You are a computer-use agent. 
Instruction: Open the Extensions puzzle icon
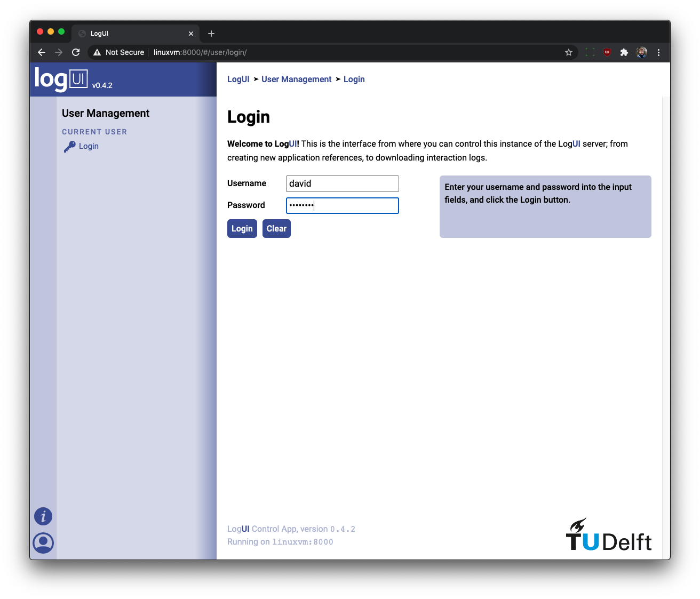click(x=624, y=52)
